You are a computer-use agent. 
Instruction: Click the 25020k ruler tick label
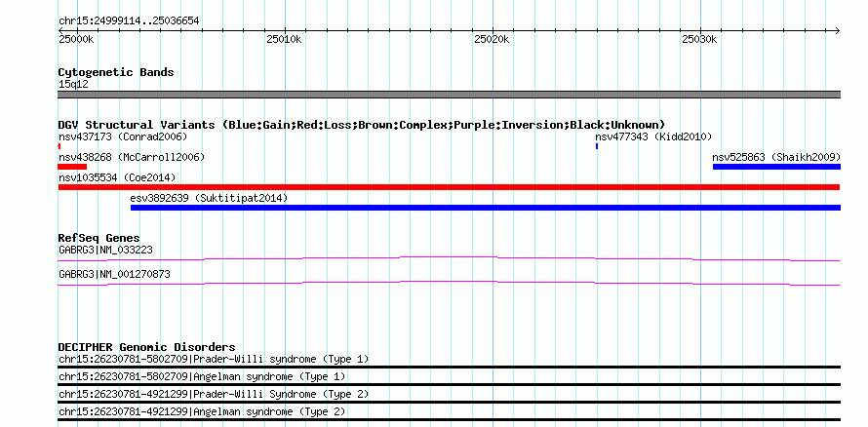tap(492, 39)
